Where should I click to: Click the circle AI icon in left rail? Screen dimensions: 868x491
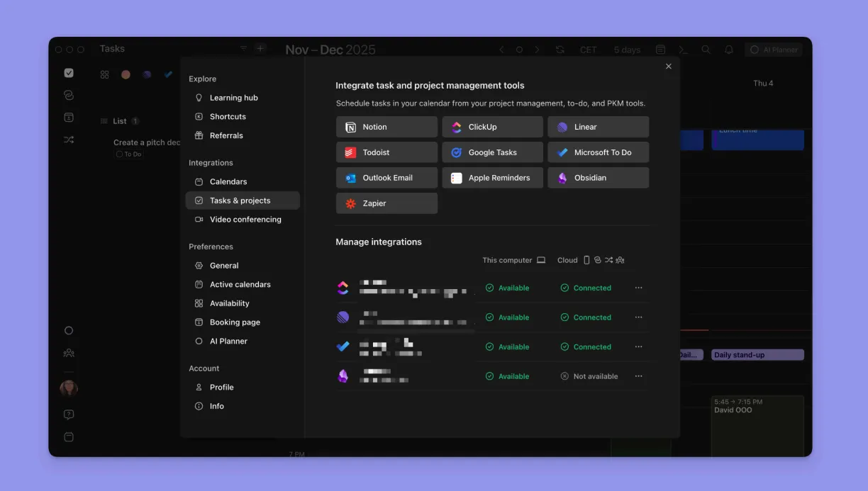(69, 331)
